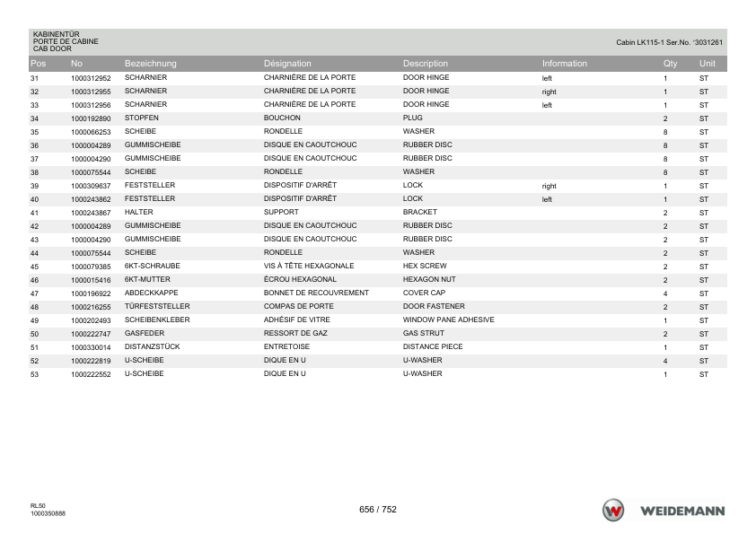Click the Weidemann logo icon

pyautogui.click(x=613, y=510)
